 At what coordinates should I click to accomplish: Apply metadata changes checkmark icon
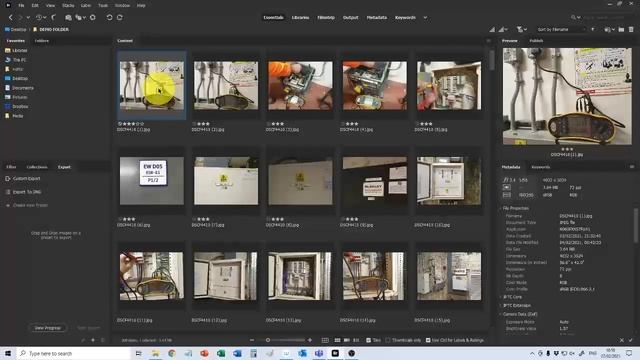tap(631, 340)
